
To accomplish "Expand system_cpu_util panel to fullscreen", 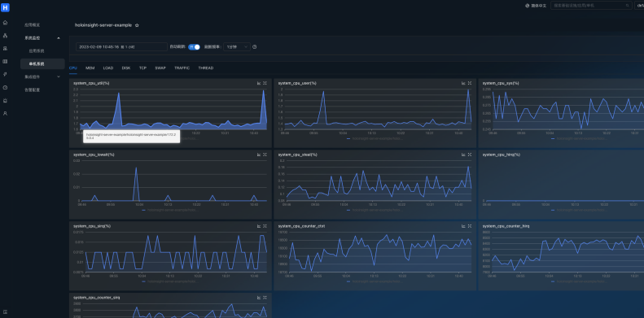I will 265,83.
